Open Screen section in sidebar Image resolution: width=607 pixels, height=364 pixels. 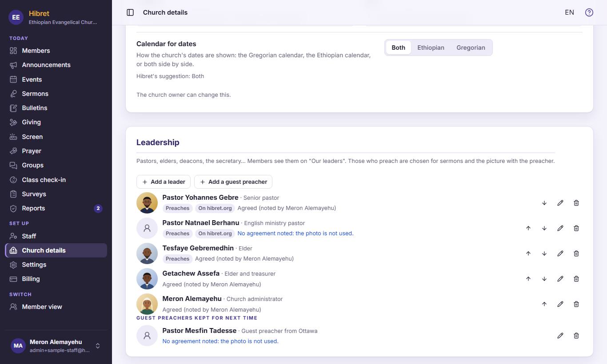[56, 137]
